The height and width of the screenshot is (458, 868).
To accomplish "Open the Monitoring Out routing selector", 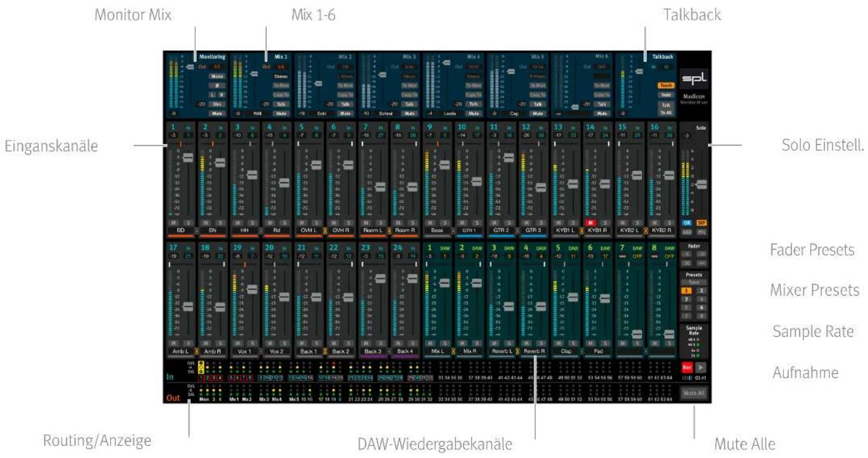I will pyautogui.click(x=217, y=66).
